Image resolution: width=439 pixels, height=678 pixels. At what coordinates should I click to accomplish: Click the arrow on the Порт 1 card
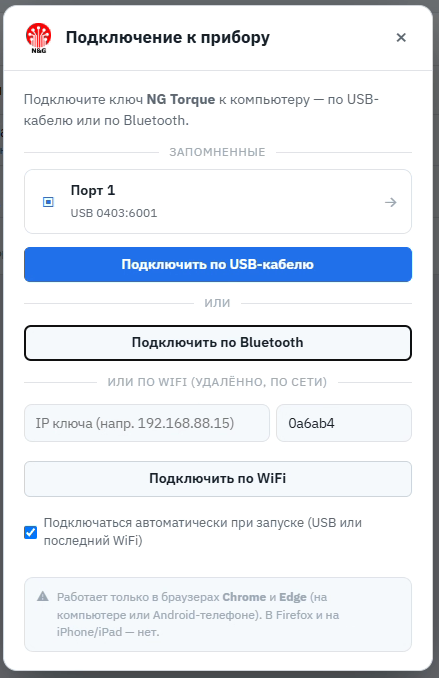(x=391, y=202)
